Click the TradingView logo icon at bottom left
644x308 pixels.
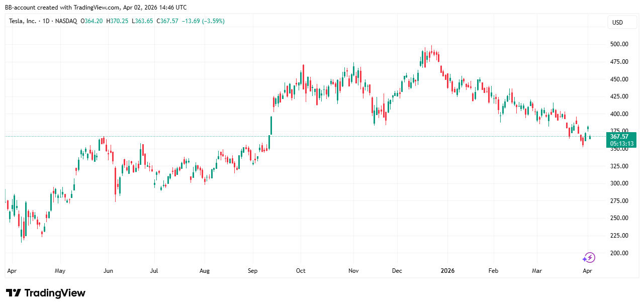click(x=13, y=293)
